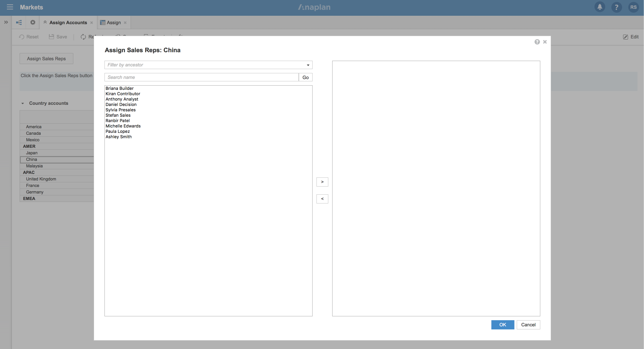This screenshot has height=349, width=644.
Task: Close the Assign Accounts tab
Action: (91, 23)
